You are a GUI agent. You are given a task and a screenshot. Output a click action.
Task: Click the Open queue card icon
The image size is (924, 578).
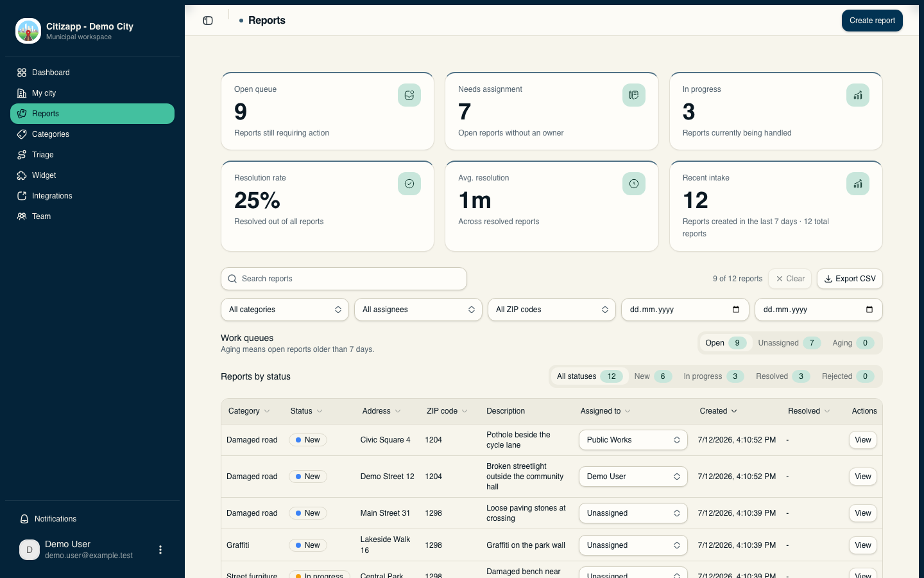[x=409, y=95]
